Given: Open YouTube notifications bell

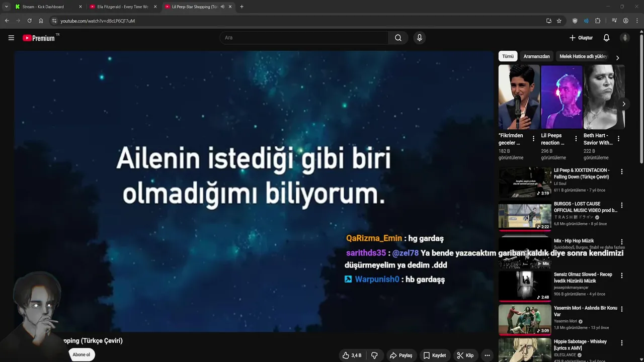Looking at the screenshot, I should click(606, 38).
